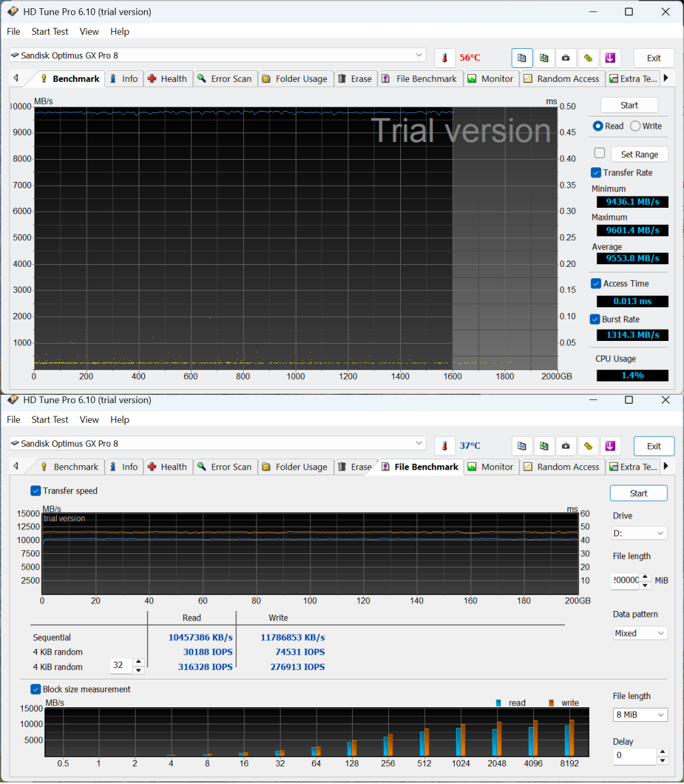The width and height of the screenshot is (684, 784).
Task: Click thermometer icon beside 37°C reading
Action: (445, 446)
